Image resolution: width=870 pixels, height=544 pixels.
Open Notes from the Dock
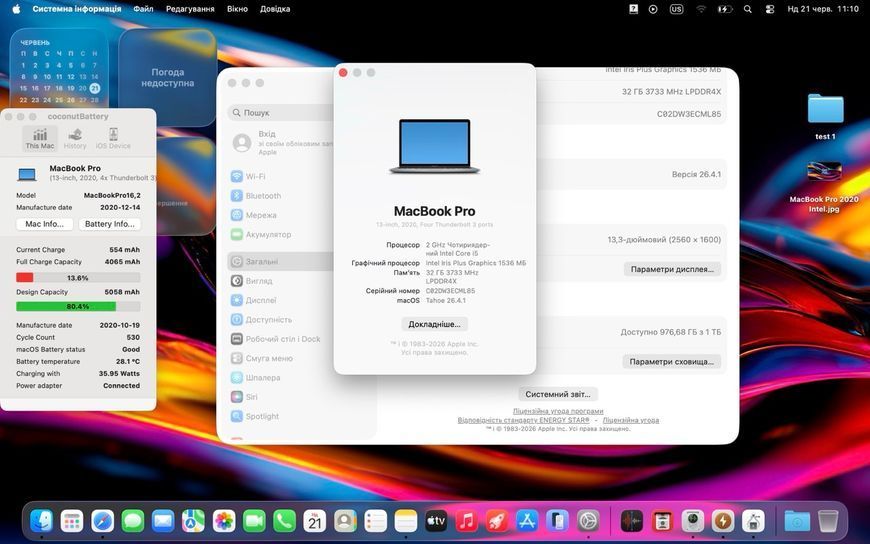point(406,521)
